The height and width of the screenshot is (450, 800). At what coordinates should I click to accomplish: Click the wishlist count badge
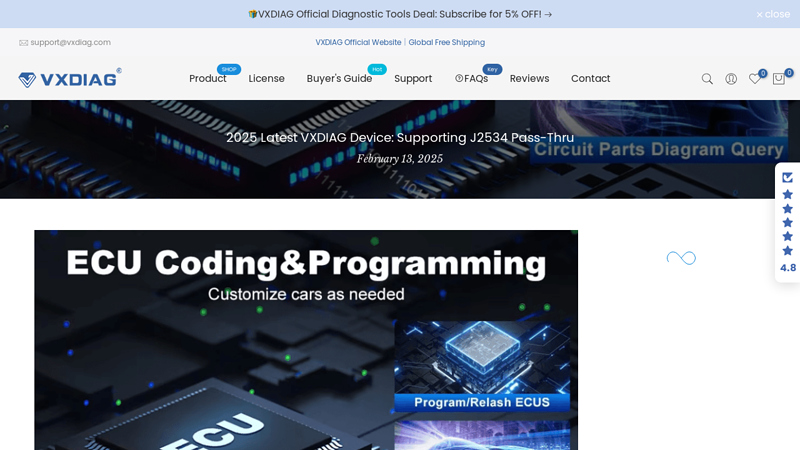[x=763, y=73]
